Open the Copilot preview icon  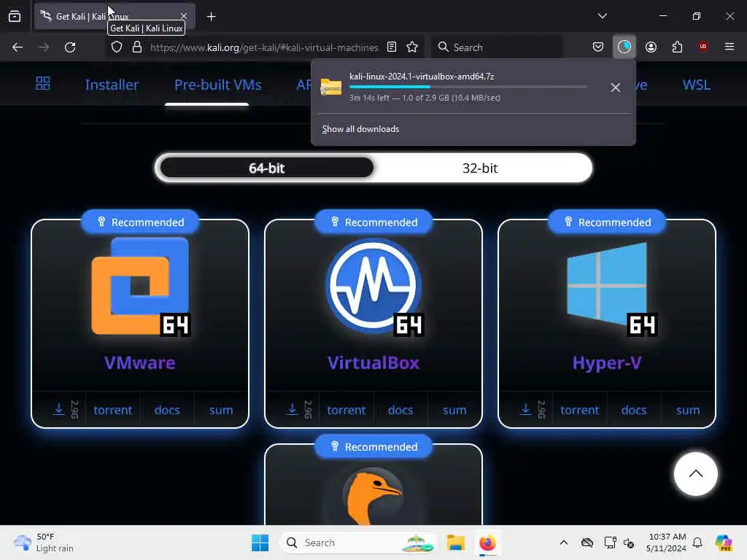point(724,542)
